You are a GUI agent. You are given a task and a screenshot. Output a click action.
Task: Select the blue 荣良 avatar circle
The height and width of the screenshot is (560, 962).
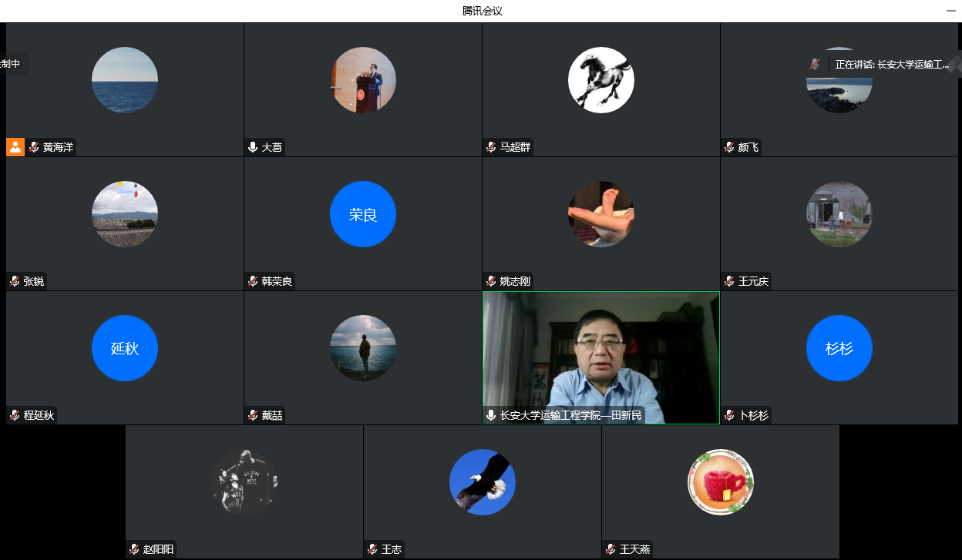coord(362,214)
